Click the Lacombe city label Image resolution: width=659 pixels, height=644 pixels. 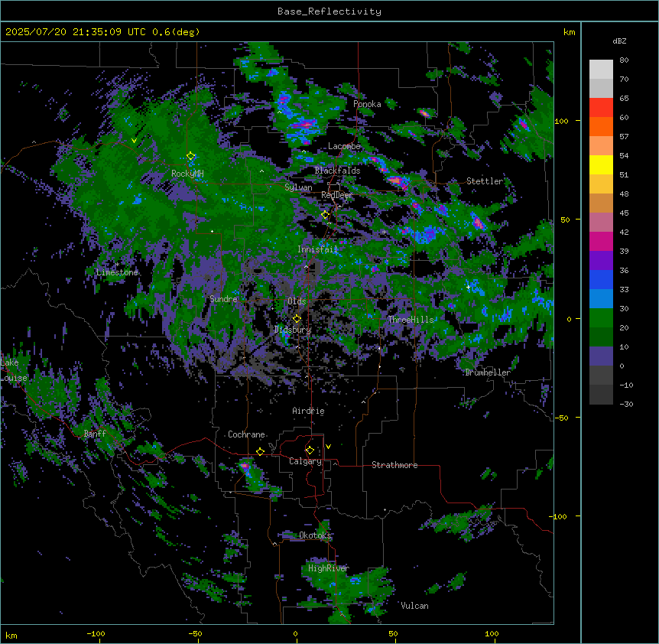(344, 146)
